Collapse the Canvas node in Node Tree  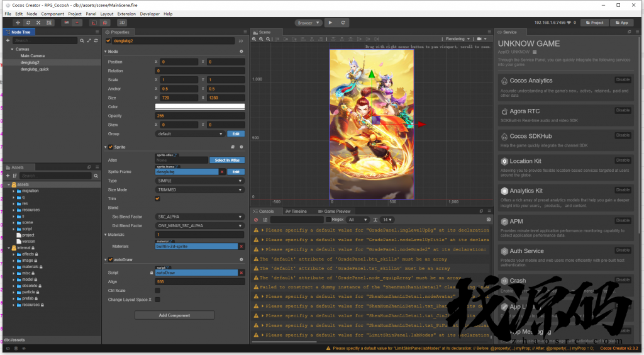(13, 49)
